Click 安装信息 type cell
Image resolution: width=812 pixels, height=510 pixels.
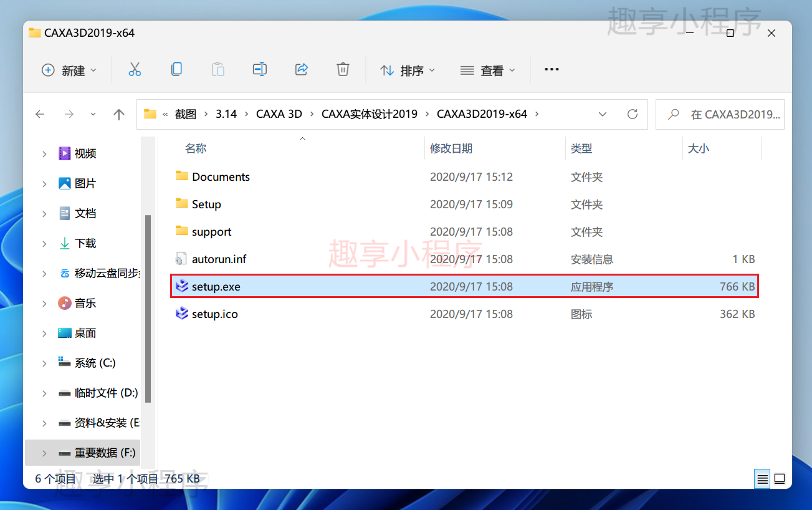[592, 259]
